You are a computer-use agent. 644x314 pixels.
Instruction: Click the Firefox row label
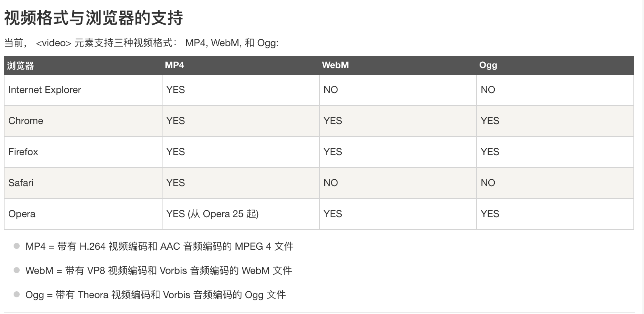(23, 152)
